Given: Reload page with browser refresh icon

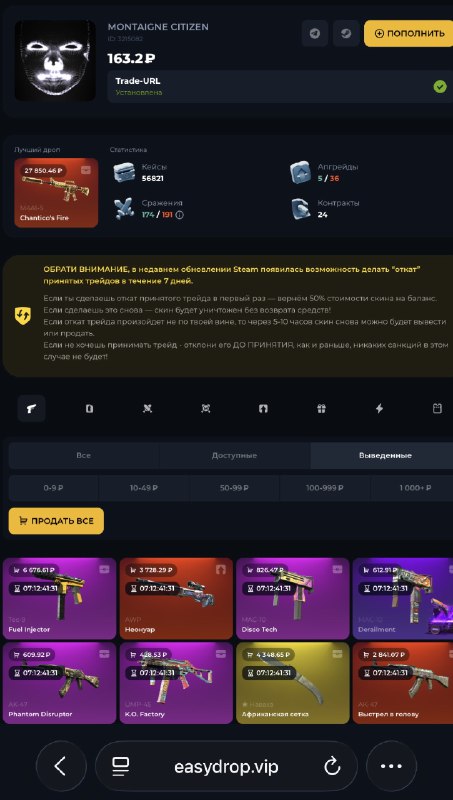Looking at the screenshot, I should (332, 766).
